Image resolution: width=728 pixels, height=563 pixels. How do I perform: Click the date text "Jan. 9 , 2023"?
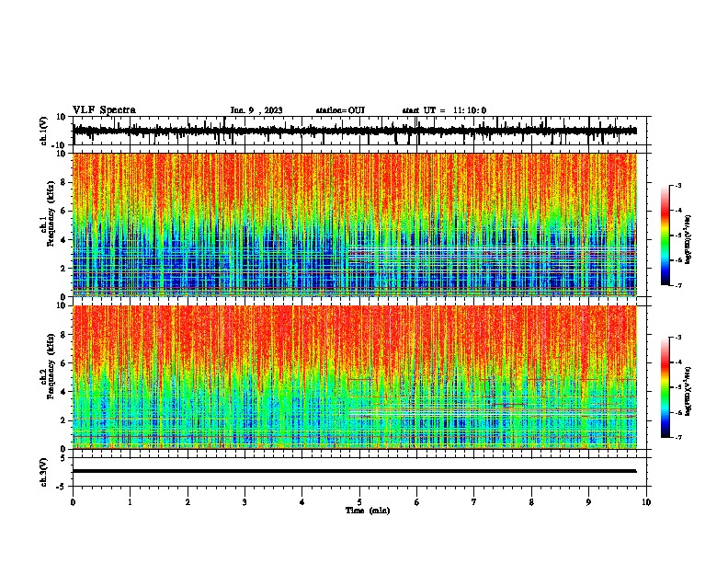(256, 110)
